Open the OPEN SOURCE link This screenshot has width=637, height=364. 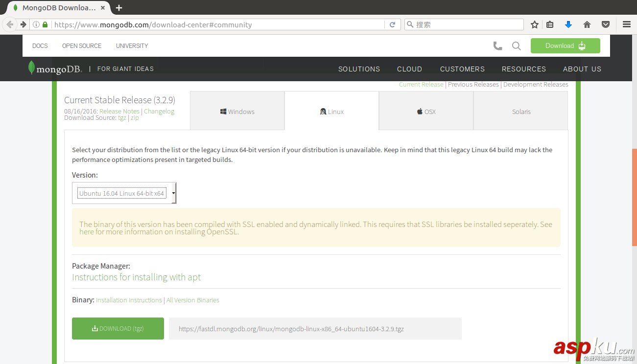pyautogui.click(x=82, y=46)
